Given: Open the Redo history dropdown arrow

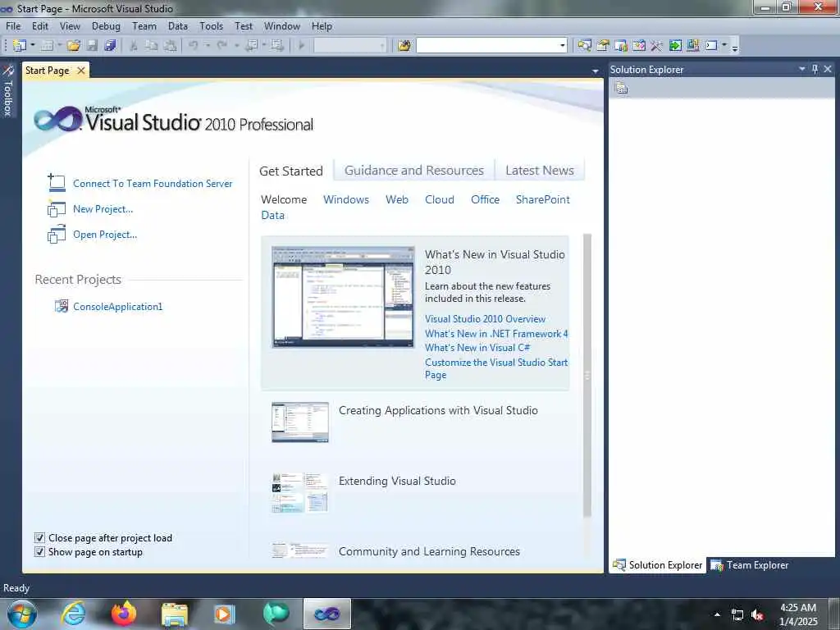Looking at the screenshot, I should pyautogui.click(x=236, y=46).
